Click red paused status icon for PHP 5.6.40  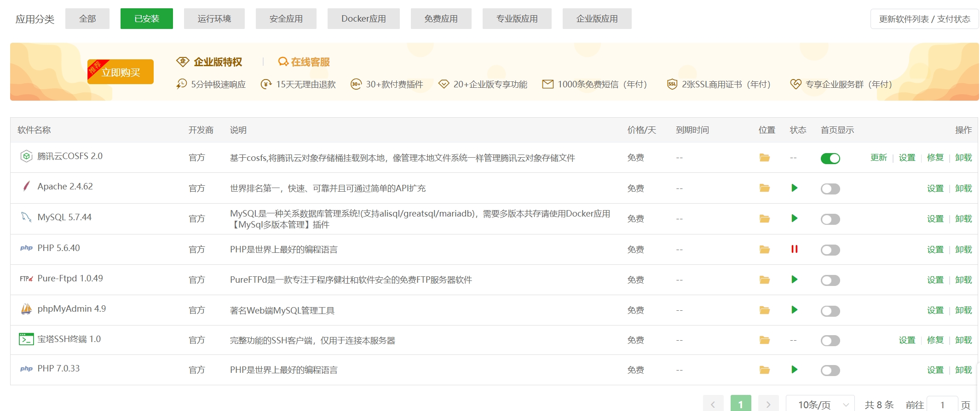click(x=794, y=249)
